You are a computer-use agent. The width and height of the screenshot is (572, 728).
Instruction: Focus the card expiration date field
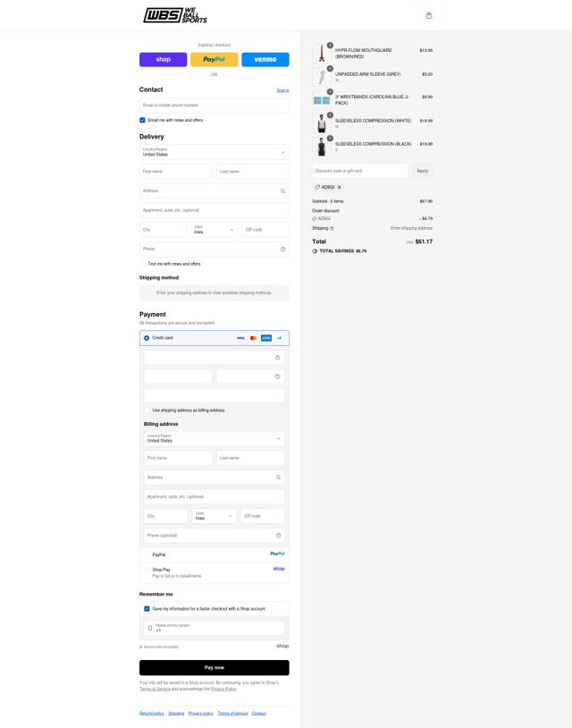tap(178, 377)
